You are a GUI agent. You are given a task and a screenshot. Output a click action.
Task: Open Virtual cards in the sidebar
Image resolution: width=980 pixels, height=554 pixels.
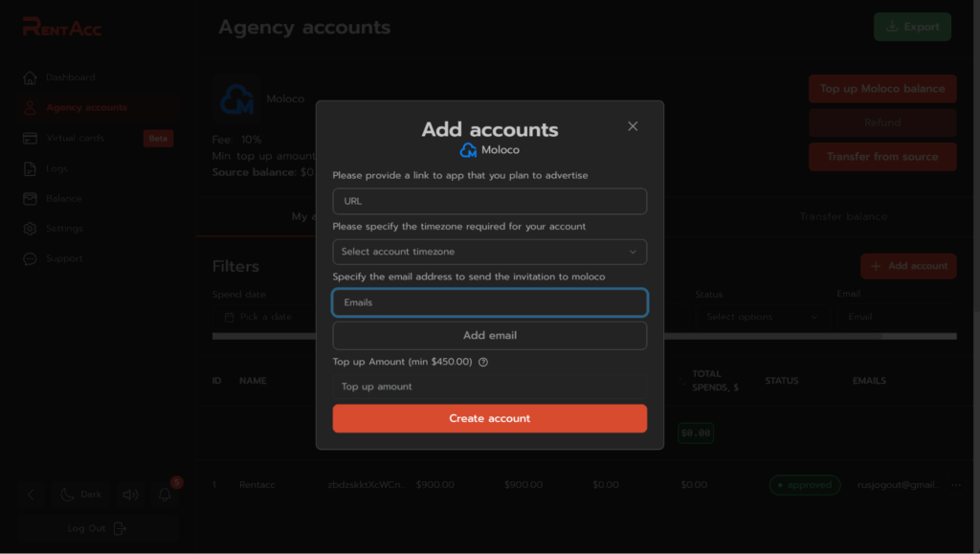tap(75, 138)
